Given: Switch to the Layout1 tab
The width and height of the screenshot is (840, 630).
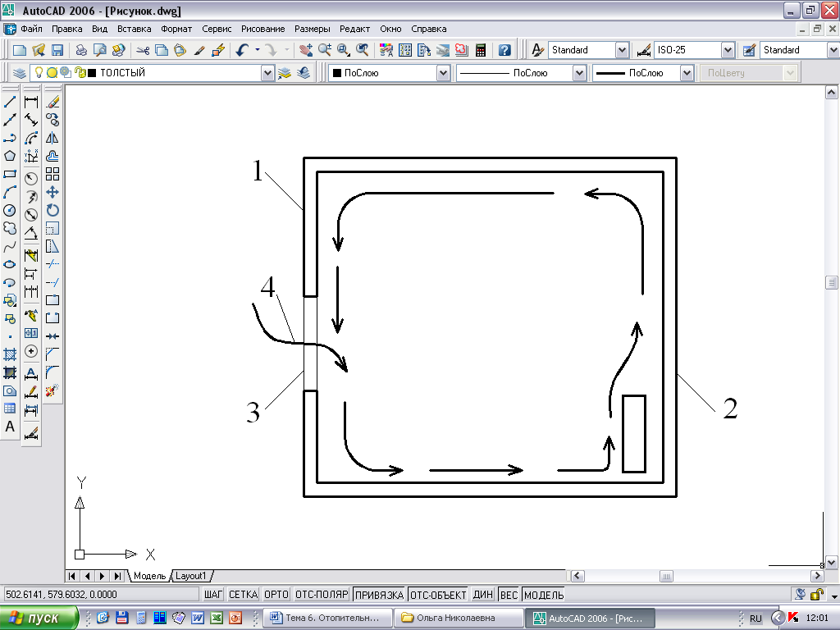Looking at the screenshot, I should coord(191,577).
